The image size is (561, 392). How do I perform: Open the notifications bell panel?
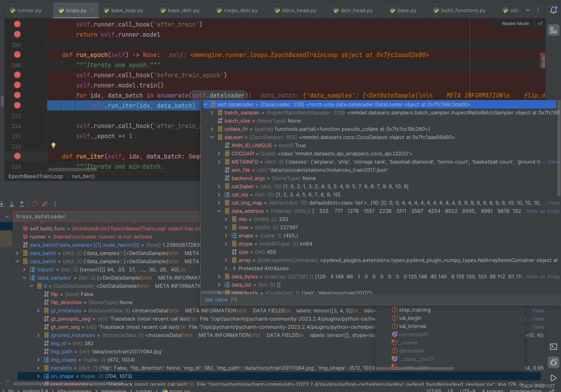pyautogui.click(x=553, y=10)
